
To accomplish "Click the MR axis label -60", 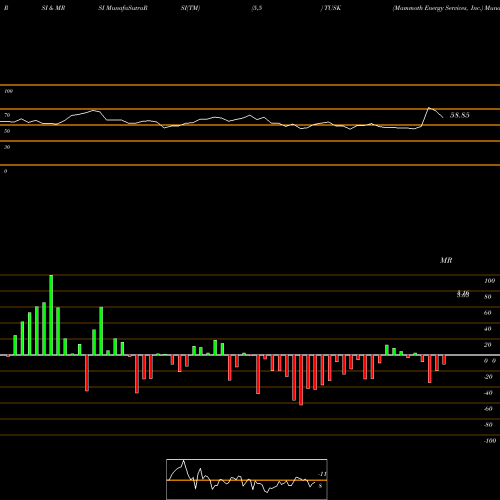I will click(x=488, y=409).
